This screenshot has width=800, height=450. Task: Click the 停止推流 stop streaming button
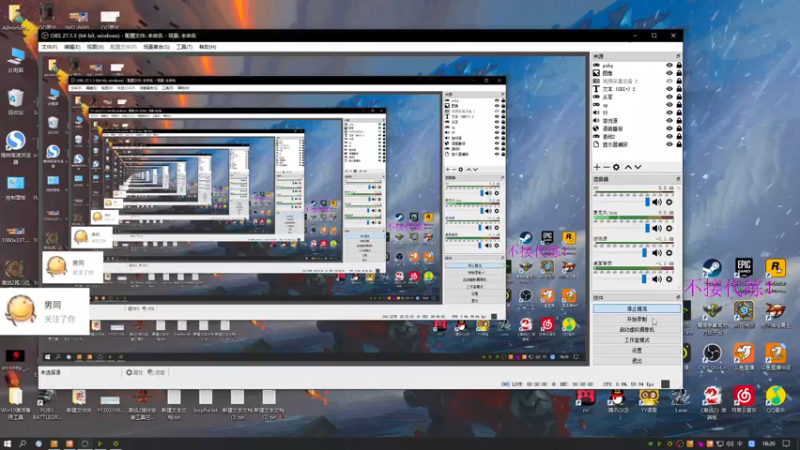pyautogui.click(x=637, y=309)
